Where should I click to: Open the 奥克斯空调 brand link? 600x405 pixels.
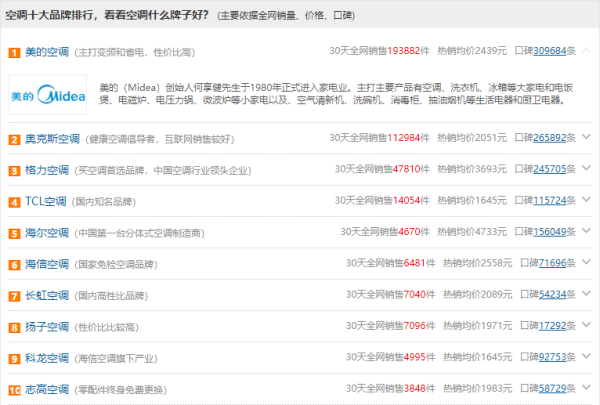[52, 139]
